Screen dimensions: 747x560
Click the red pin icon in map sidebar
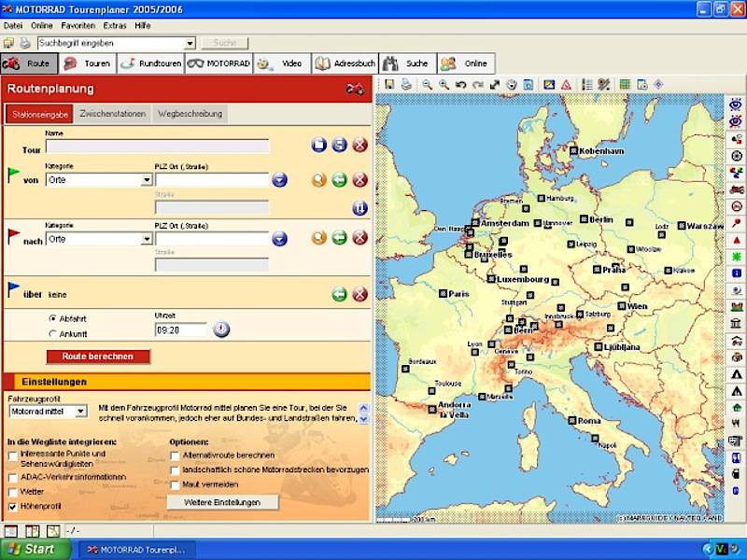(736, 223)
